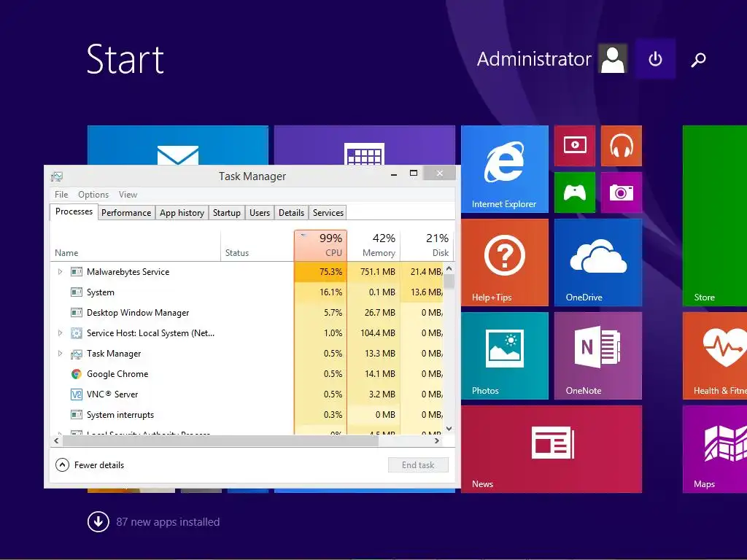The image size is (747, 560).
Task: Click the End task button
Action: pos(418,464)
